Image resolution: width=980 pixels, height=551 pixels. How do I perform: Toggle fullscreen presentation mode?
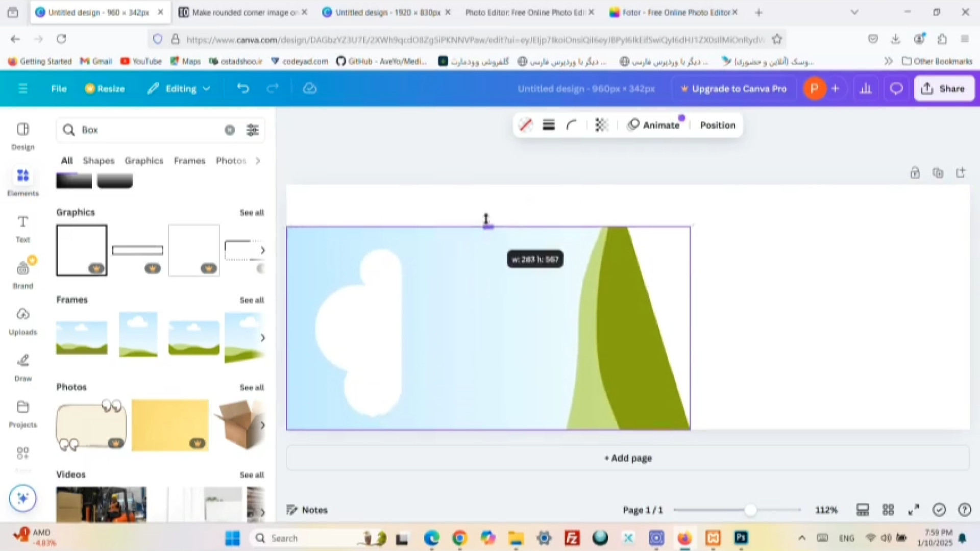[x=914, y=510]
